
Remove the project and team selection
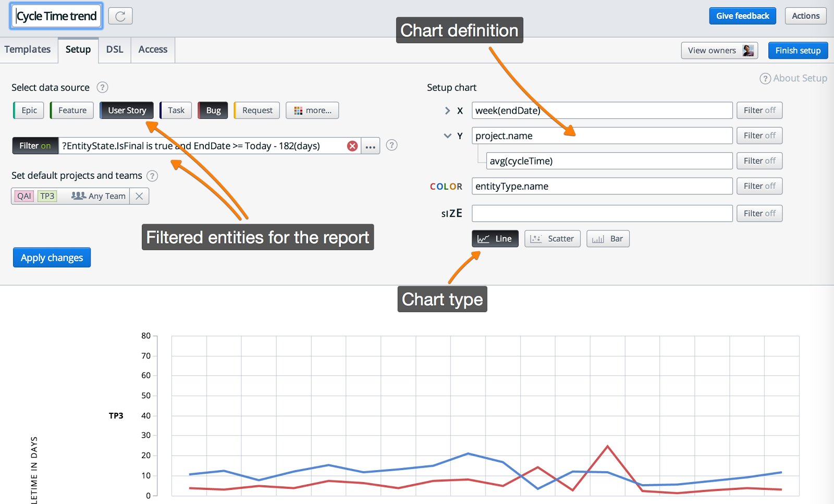(139, 196)
